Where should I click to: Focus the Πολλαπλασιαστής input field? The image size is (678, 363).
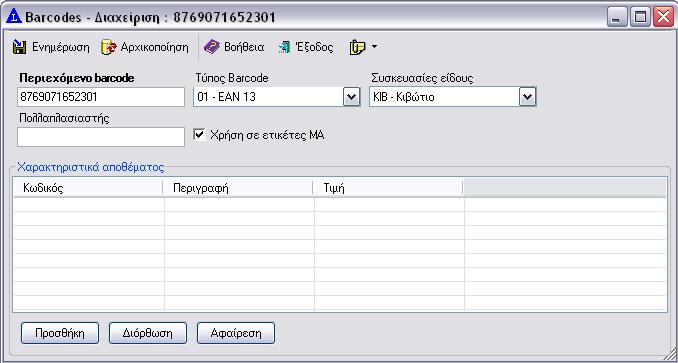point(101,137)
